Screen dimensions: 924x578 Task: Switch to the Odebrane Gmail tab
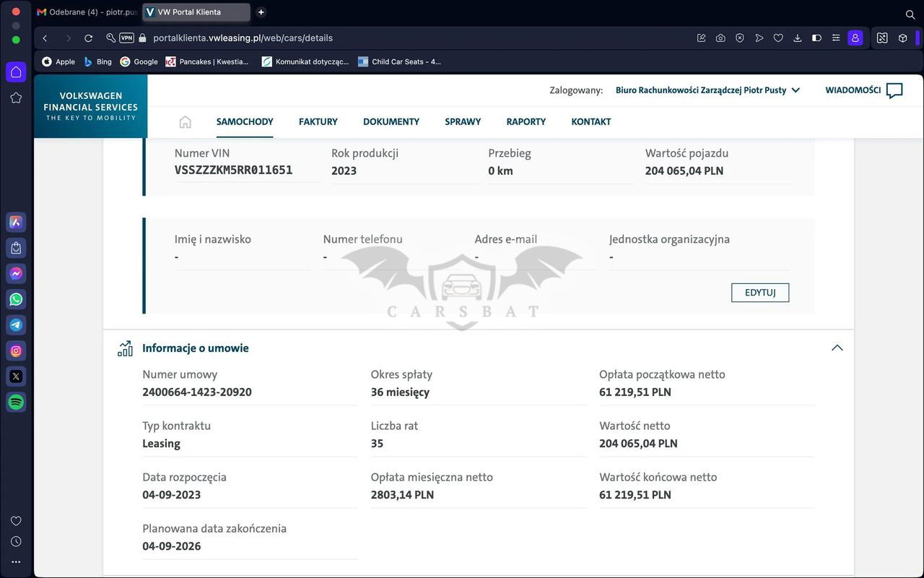click(87, 12)
